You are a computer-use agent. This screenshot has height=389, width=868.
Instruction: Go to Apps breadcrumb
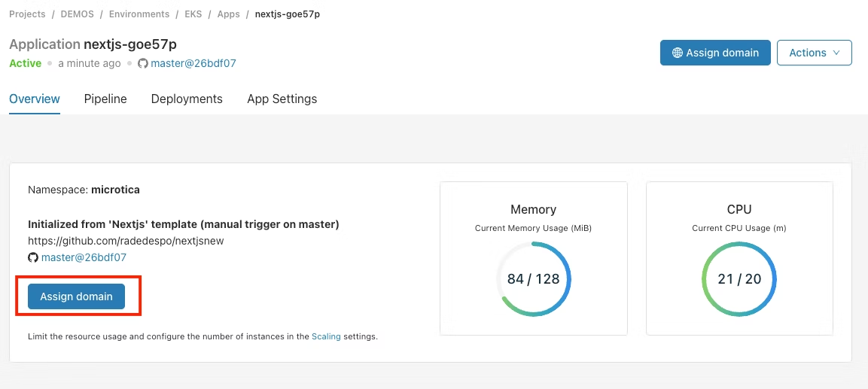[x=229, y=14]
